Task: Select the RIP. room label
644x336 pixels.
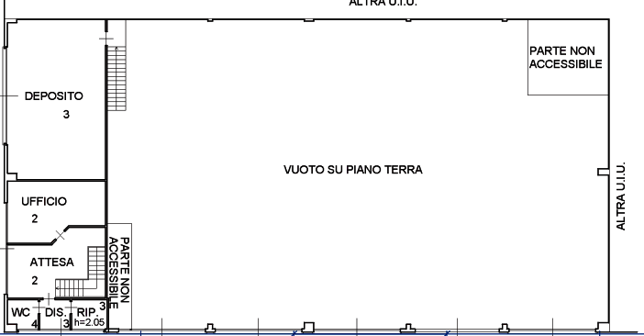Action: 87,312
